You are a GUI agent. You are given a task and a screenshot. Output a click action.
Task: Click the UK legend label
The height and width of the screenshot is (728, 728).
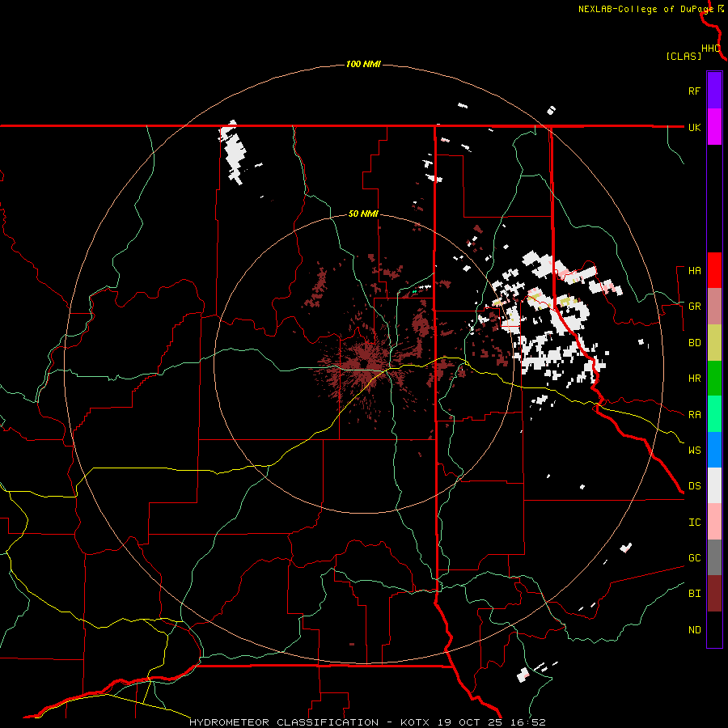(694, 127)
